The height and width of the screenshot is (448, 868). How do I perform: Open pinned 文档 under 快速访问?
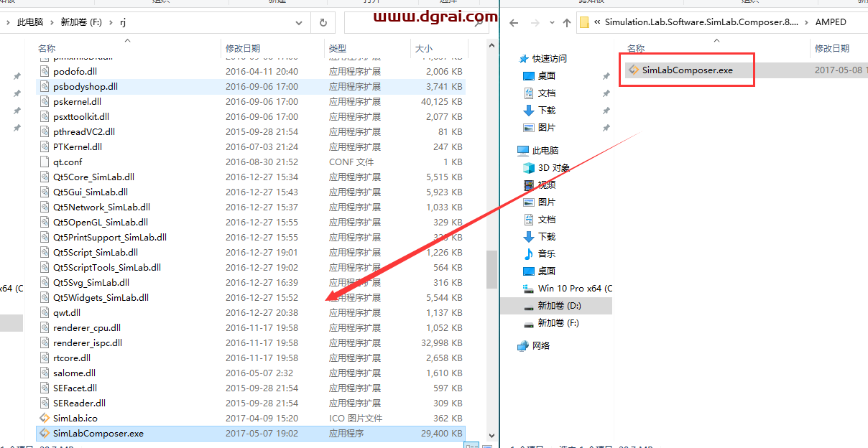point(547,93)
